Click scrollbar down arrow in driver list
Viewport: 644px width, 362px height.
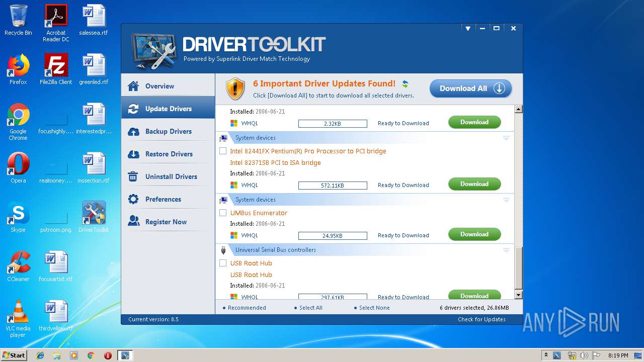coord(519,295)
